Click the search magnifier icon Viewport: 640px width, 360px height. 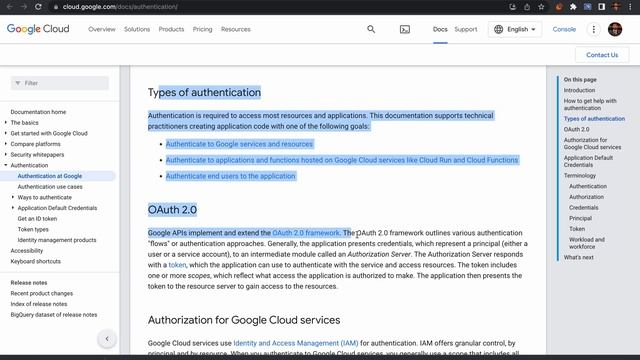[371, 29]
